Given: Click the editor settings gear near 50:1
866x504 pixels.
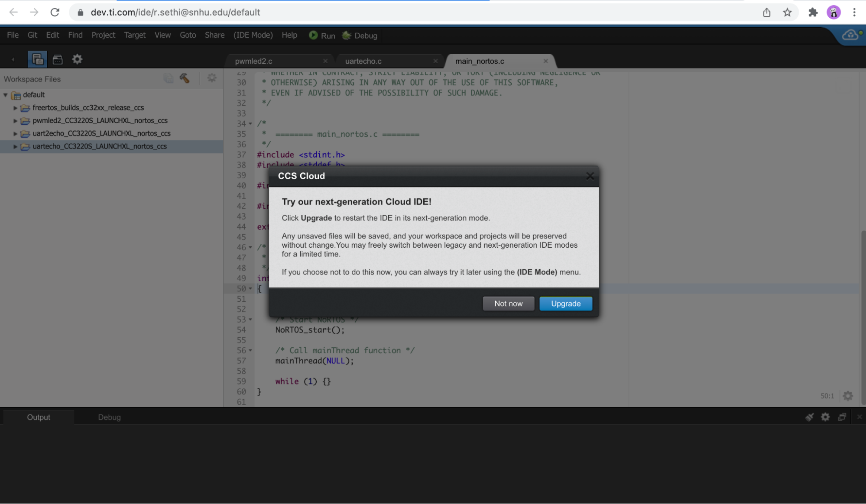Looking at the screenshot, I should [x=848, y=396].
